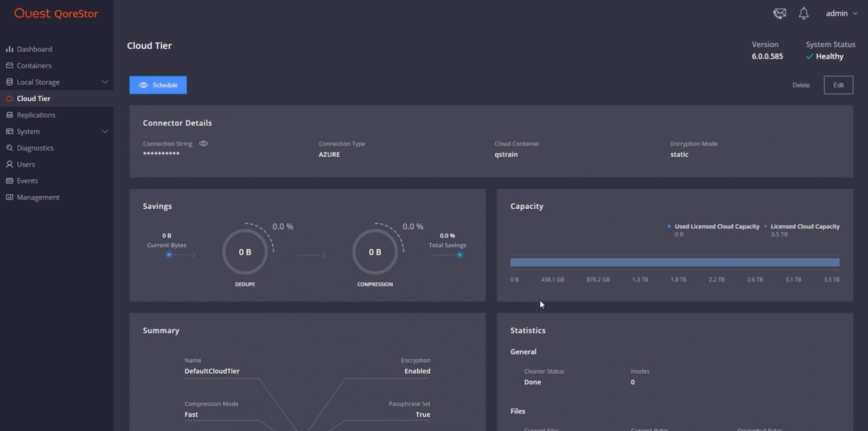
Task: Open the Management page
Action: pyautogui.click(x=38, y=197)
